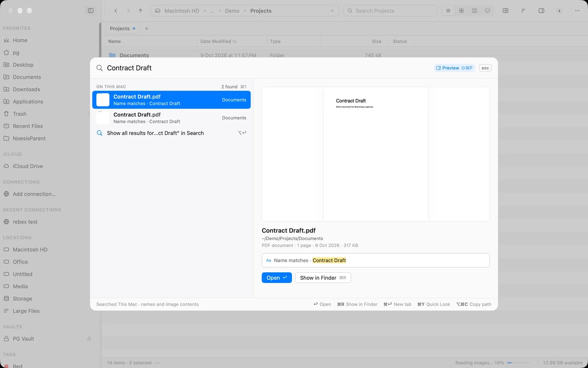This screenshot has width=588, height=368.
Task: Click Demo in the path bar
Action: tap(232, 11)
